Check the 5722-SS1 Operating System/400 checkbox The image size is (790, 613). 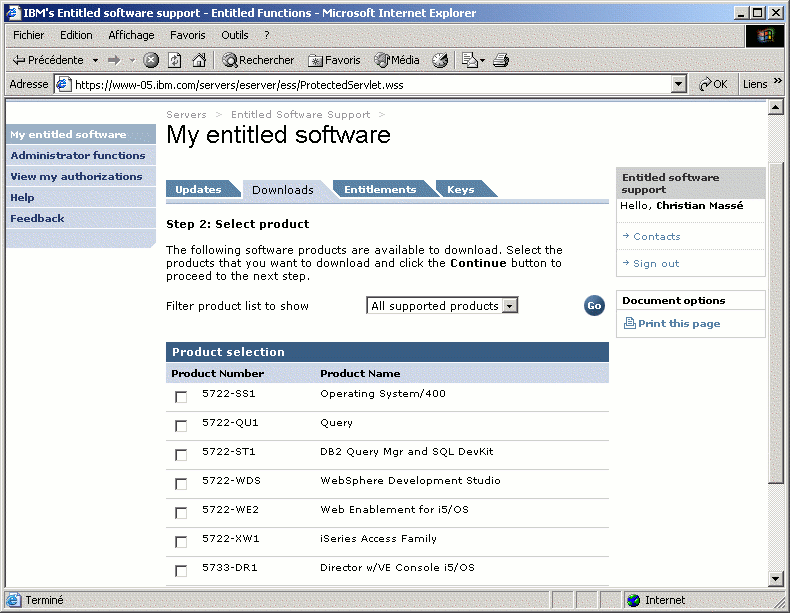(x=181, y=397)
